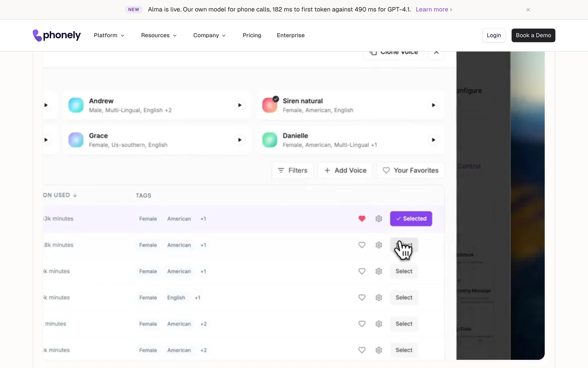
Task: Click the phonely logo
Action: (57, 36)
